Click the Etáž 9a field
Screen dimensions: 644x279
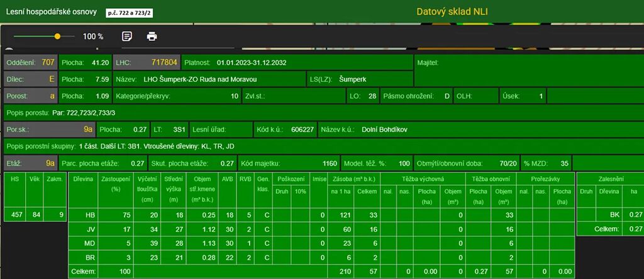pos(30,163)
